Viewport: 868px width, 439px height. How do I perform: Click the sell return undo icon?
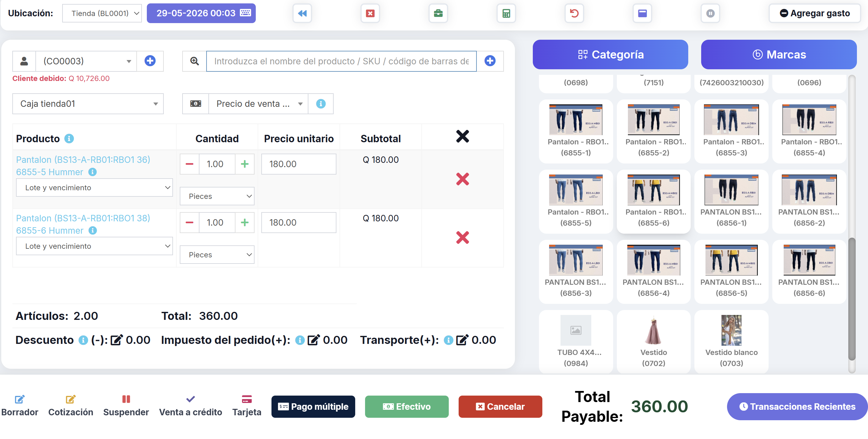(574, 14)
